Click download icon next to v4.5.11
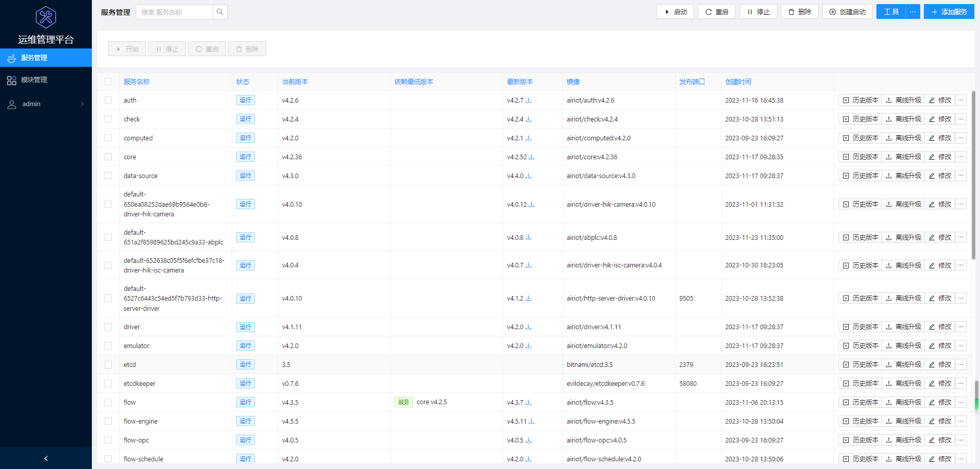The image size is (980, 469). pos(531,421)
